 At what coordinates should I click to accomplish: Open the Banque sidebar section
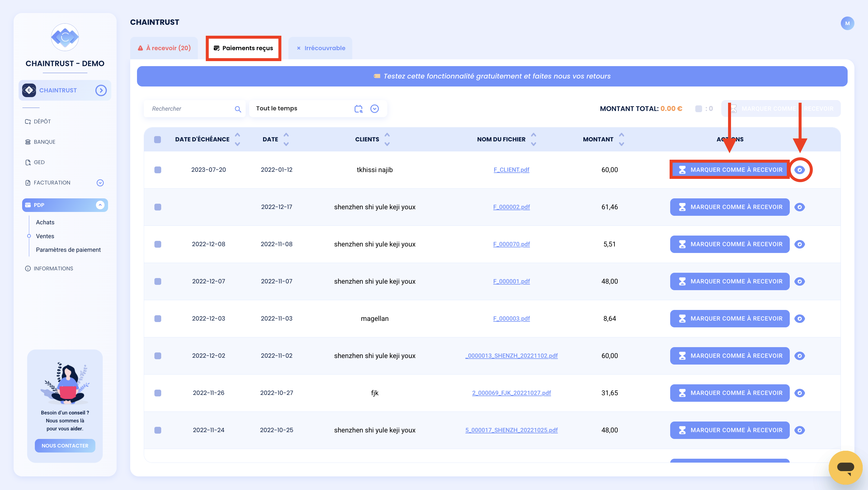[x=45, y=142]
